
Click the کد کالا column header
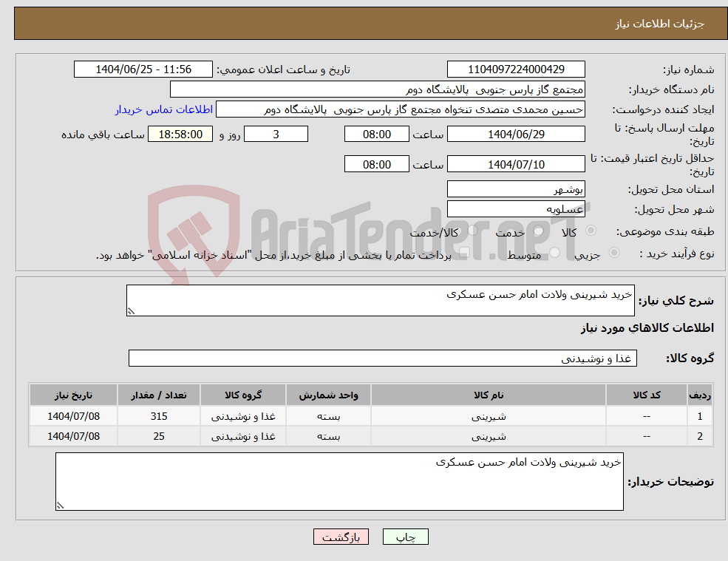(x=647, y=395)
